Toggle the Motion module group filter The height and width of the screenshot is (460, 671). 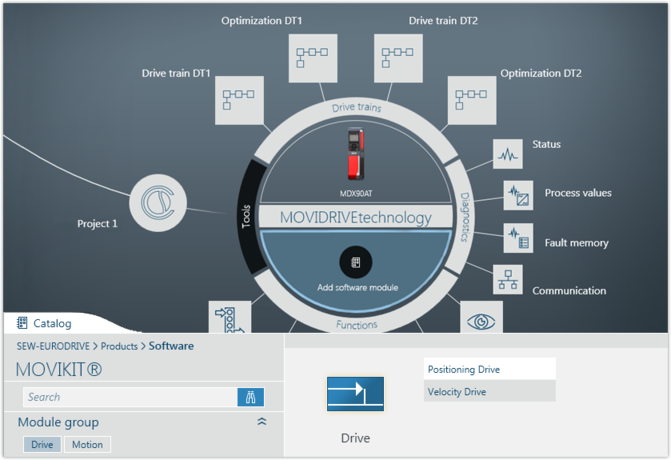(87, 444)
